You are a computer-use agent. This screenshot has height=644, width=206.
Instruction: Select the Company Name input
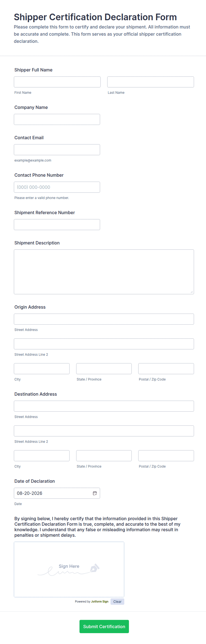pyautogui.click(x=57, y=119)
